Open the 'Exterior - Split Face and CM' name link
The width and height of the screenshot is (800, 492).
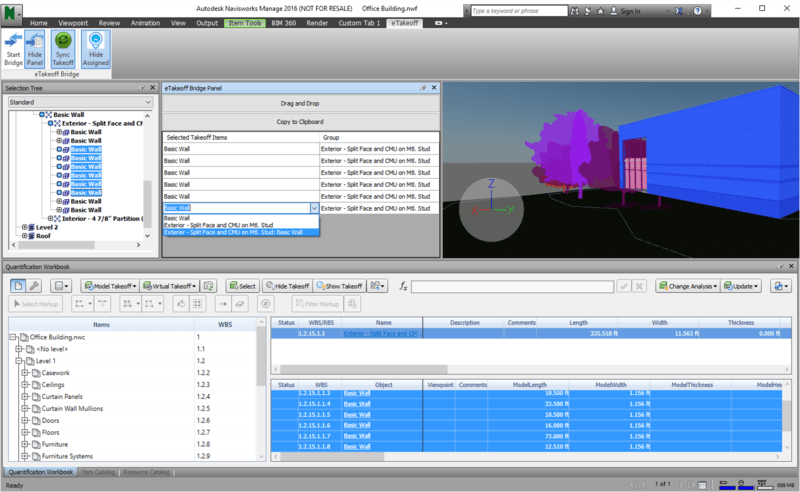(380, 333)
